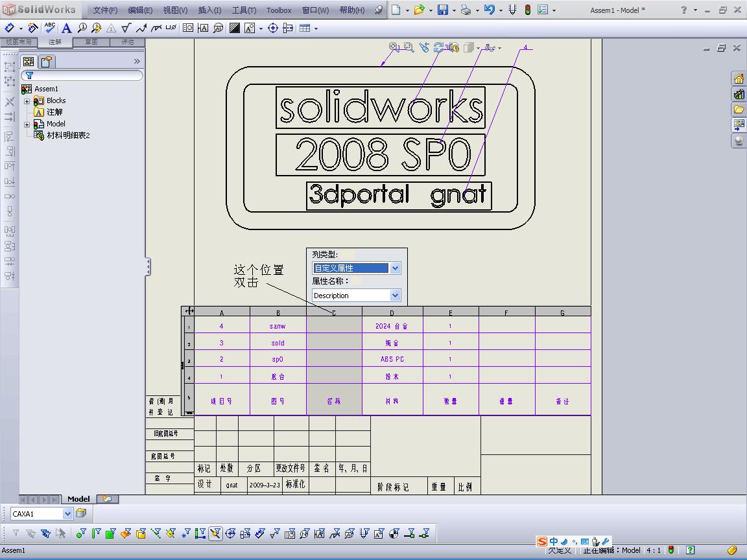Open the 窗口(W) menu
The width and height of the screenshot is (747, 560).
(x=315, y=10)
